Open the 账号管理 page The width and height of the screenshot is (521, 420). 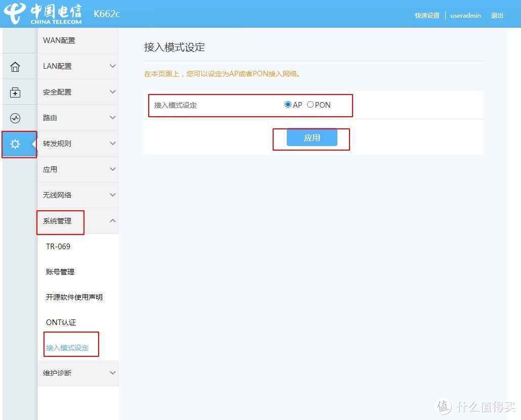point(59,272)
